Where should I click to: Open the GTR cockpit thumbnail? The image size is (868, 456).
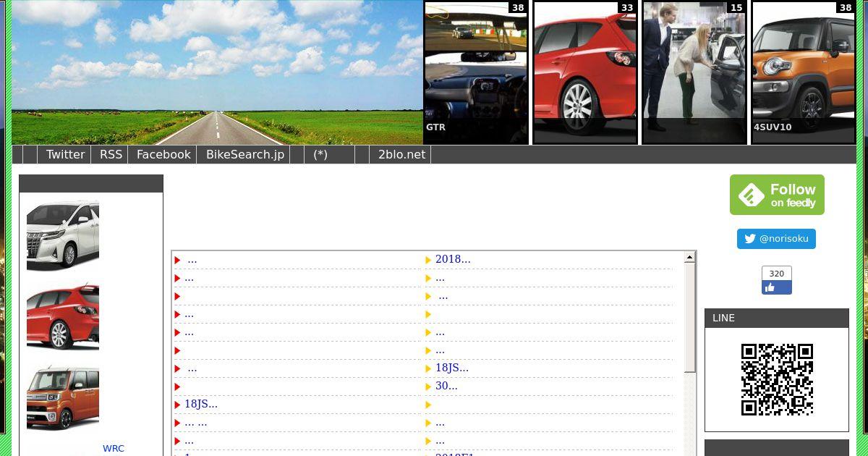pos(476,72)
